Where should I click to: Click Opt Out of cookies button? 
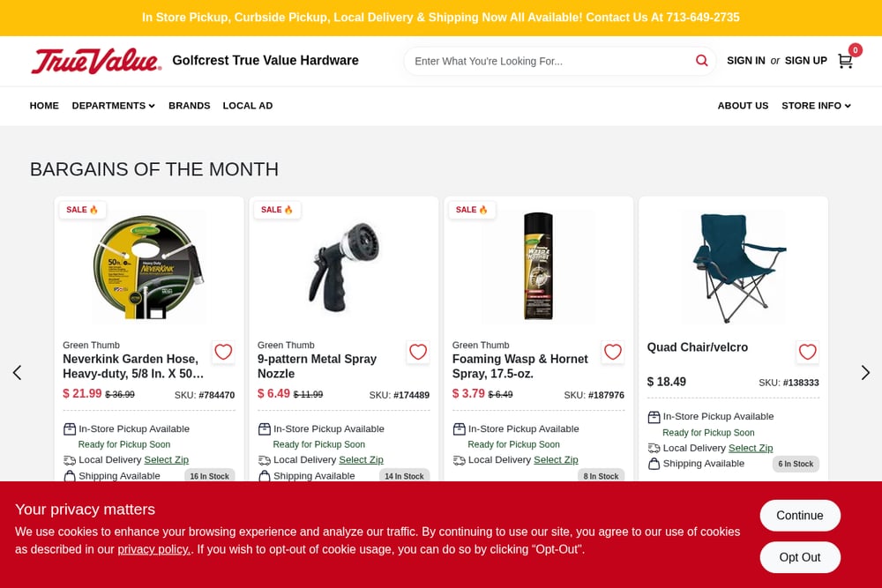coord(800,557)
